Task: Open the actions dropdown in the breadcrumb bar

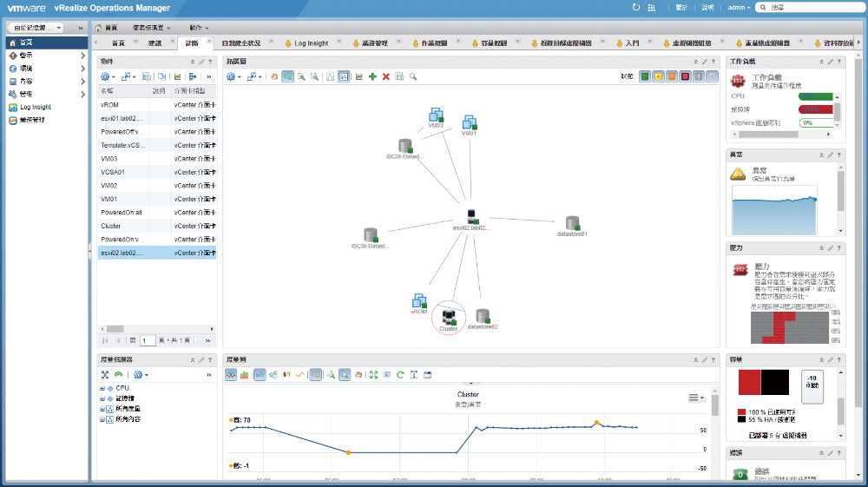Action: [x=199, y=28]
